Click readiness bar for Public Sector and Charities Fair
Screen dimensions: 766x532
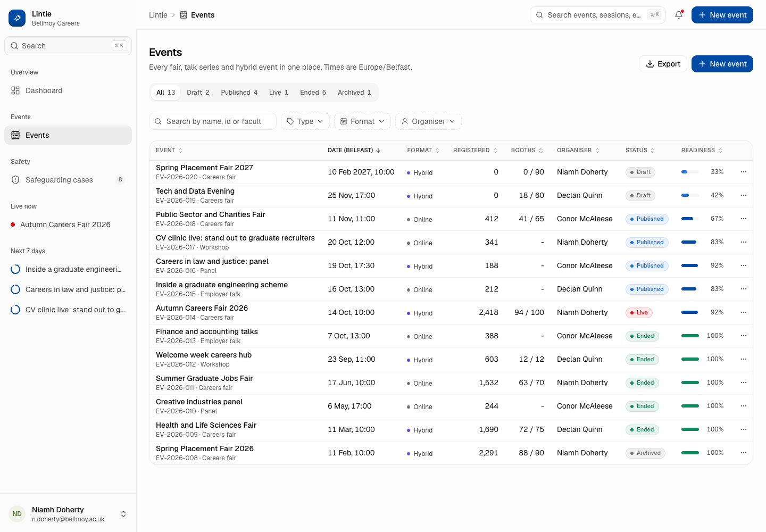point(690,219)
